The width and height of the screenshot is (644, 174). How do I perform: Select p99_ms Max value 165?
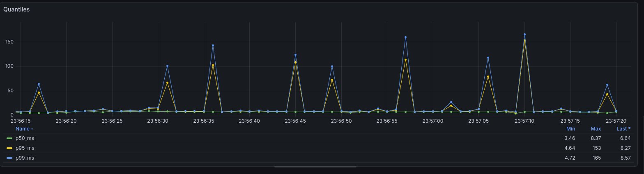pos(597,158)
